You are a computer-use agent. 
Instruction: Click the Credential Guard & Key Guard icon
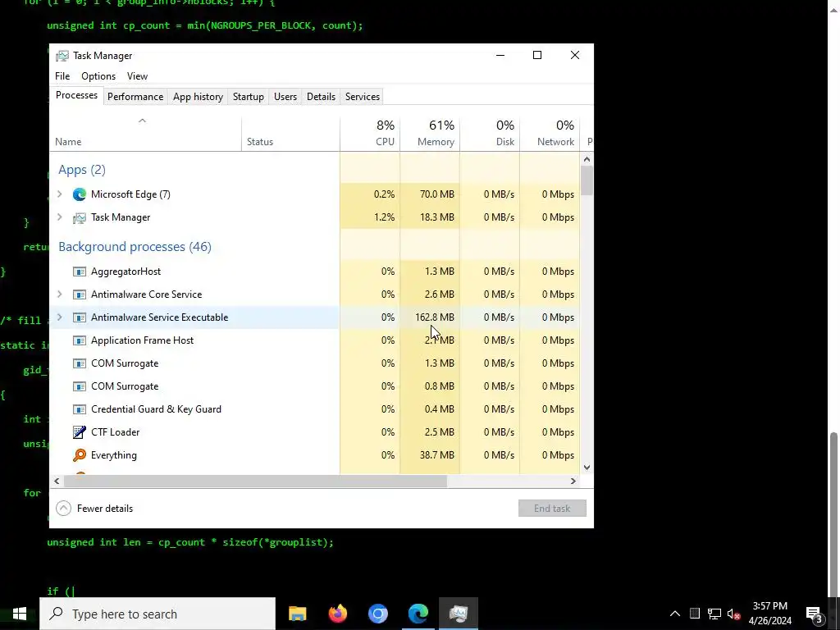pyautogui.click(x=80, y=409)
